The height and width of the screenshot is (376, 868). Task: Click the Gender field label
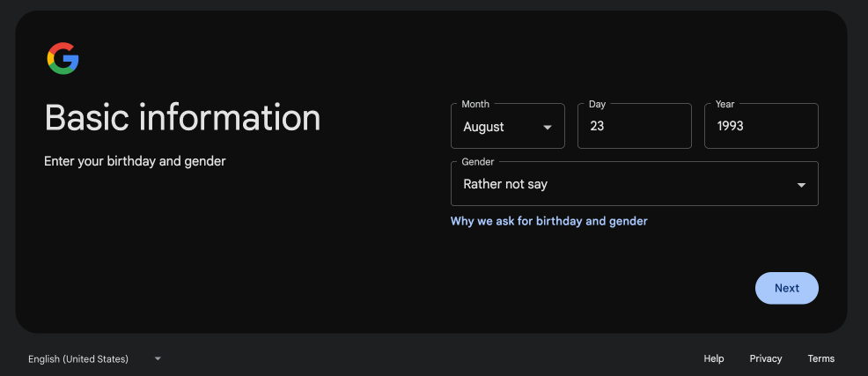pos(478,162)
